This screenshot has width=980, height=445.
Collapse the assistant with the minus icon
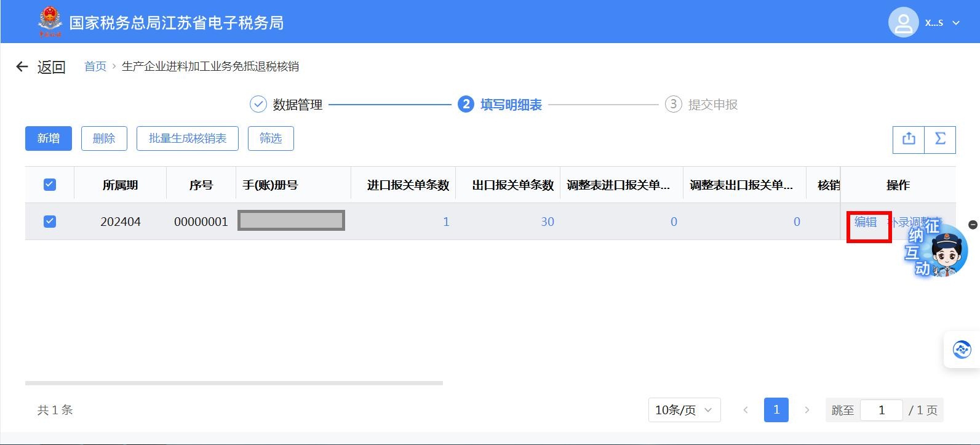[x=973, y=225]
